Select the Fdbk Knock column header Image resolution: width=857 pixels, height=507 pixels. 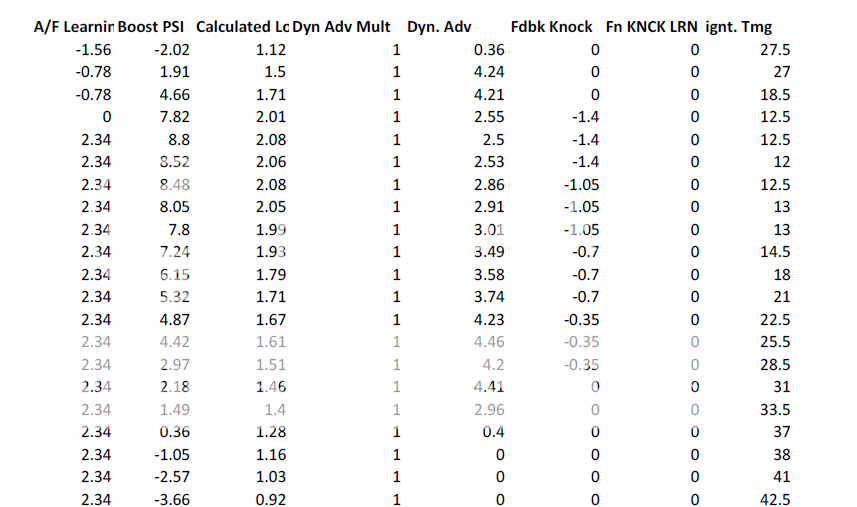(x=551, y=27)
